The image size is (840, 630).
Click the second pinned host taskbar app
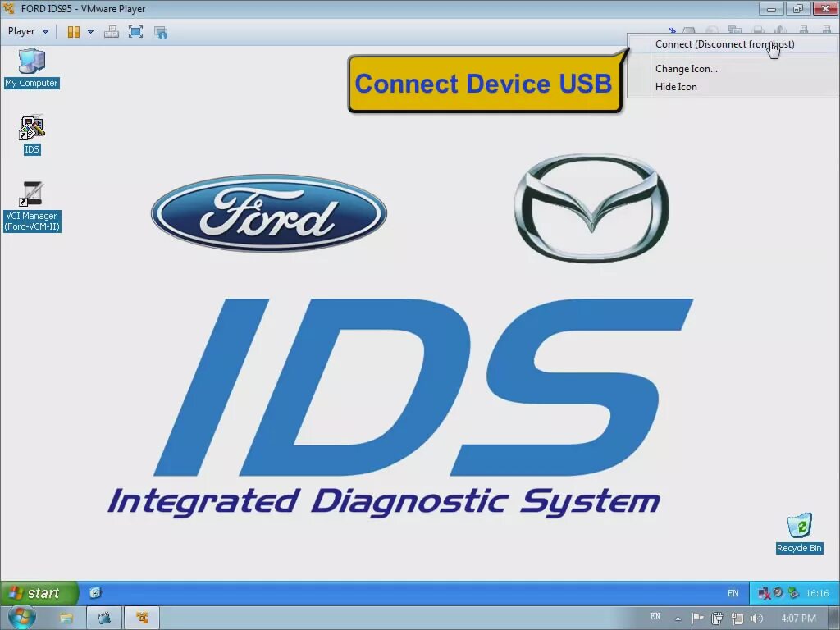pos(104,619)
